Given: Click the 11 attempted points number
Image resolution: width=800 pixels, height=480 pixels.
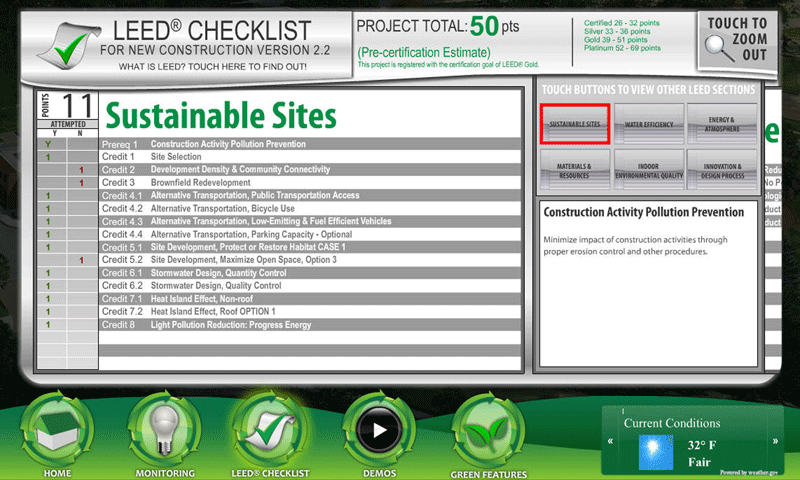Looking at the screenshot, I should pyautogui.click(x=77, y=106).
